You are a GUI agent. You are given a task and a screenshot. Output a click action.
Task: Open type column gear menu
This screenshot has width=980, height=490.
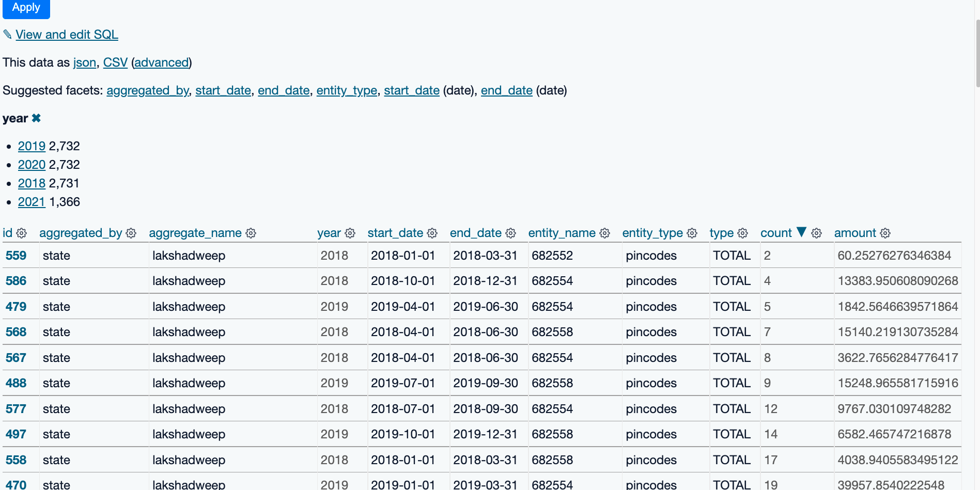(743, 233)
